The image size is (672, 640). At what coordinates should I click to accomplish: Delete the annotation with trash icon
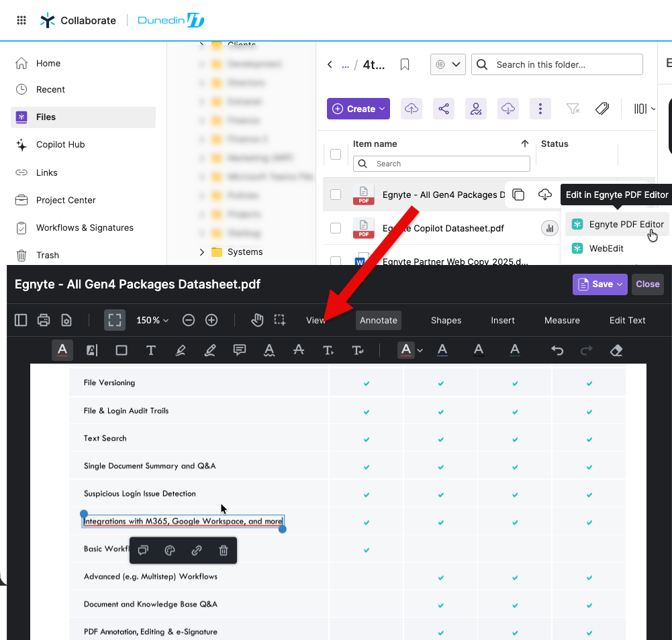click(224, 551)
